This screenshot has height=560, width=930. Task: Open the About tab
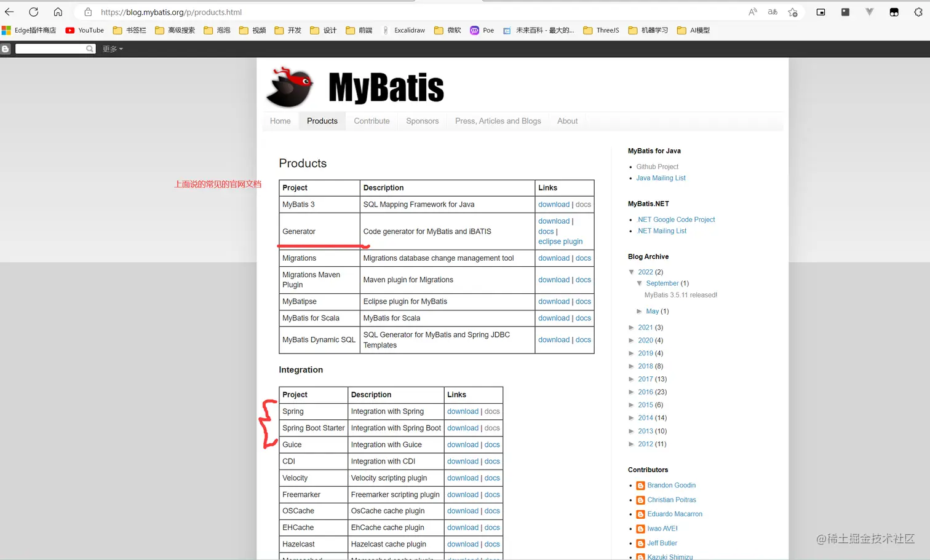point(567,121)
